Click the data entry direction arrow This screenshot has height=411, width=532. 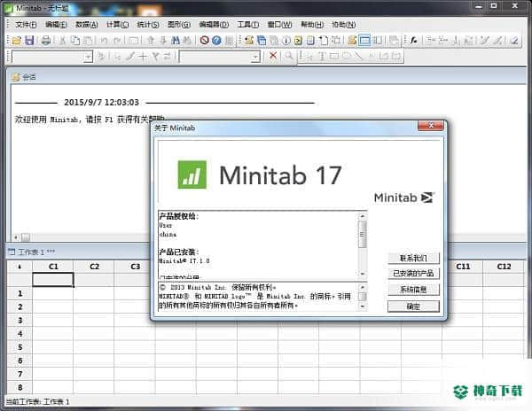point(20,267)
